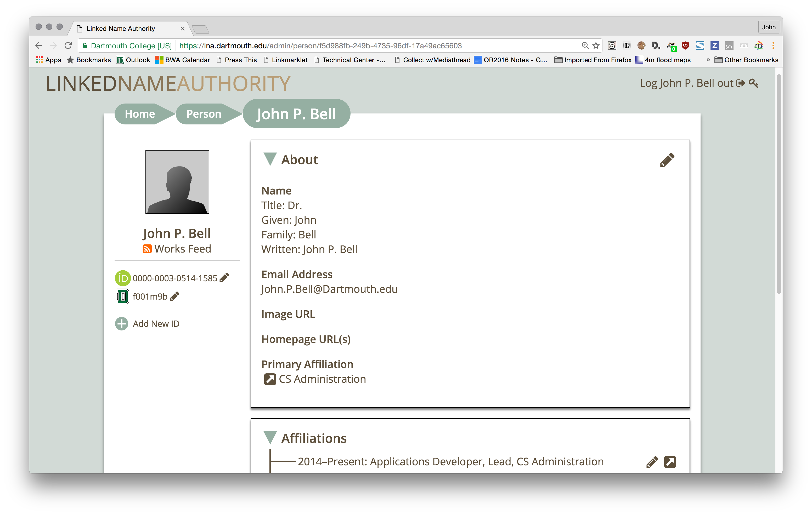Image resolution: width=812 pixels, height=515 pixels.
Task: Open the Outlook bookmark
Action: [x=133, y=60]
